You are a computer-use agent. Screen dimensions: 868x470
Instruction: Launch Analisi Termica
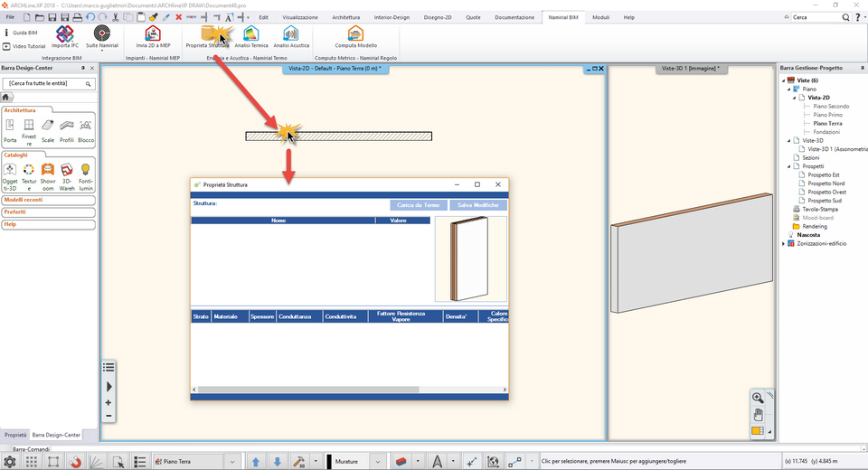(250, 37)
